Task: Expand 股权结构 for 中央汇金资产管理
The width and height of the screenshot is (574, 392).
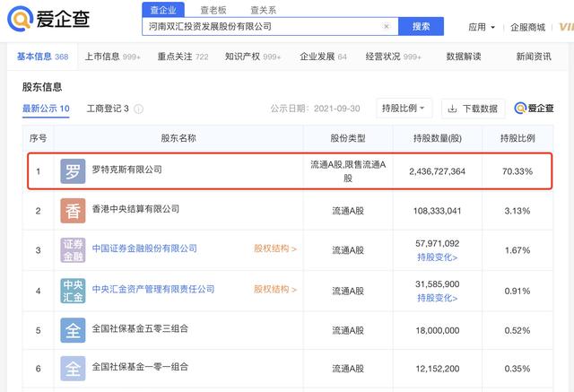Action: point(274,290)
